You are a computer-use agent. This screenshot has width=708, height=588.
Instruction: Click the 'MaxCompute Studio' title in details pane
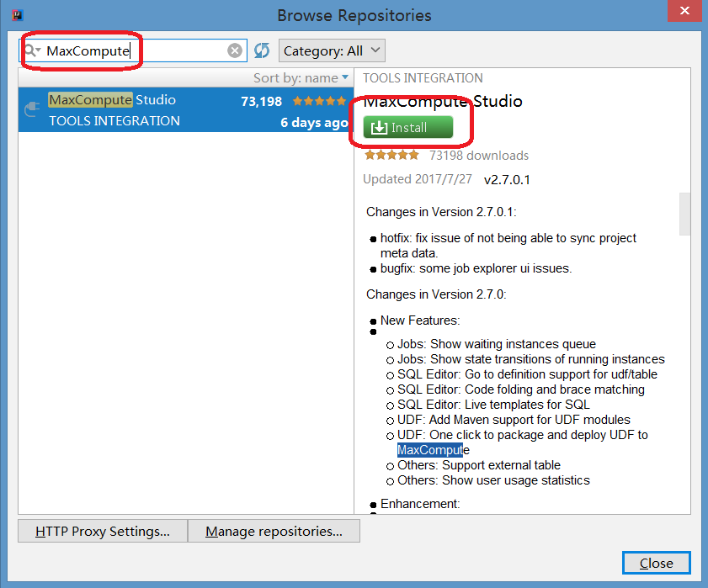click(443, 102)
